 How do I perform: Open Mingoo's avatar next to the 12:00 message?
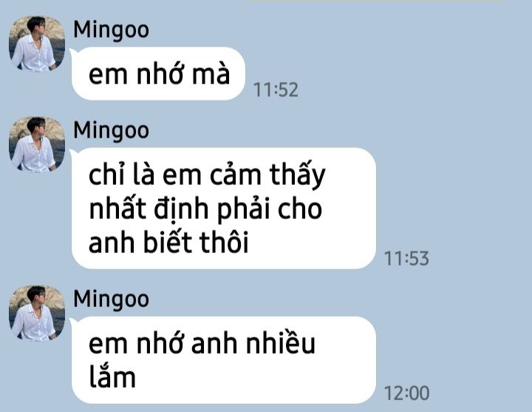pyautogui.click(x=37, y=313)
